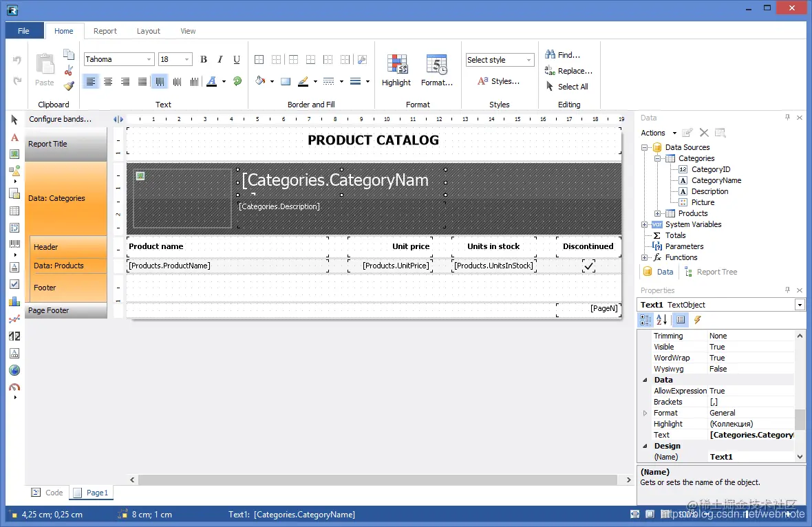This screenshot has width=812, height=527.
Task: Choose the Picture object tool in left toolbar
Action: (x=14, y=154)
